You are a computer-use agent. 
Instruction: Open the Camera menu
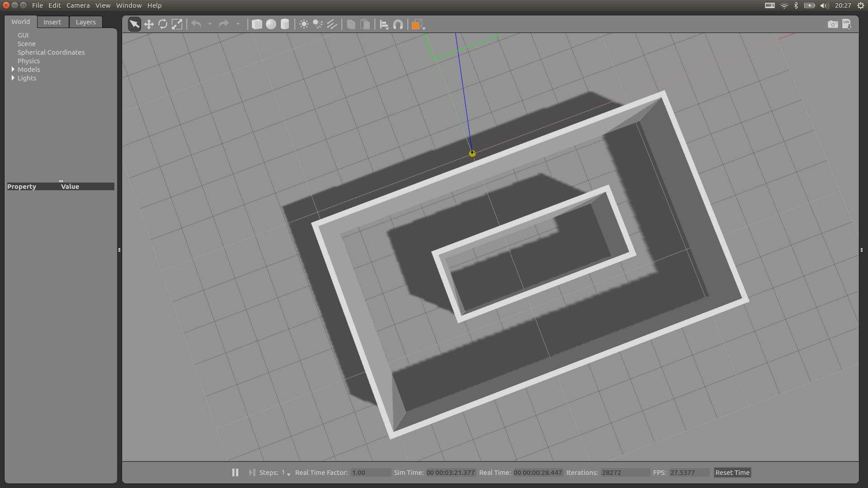click(78, 5)
